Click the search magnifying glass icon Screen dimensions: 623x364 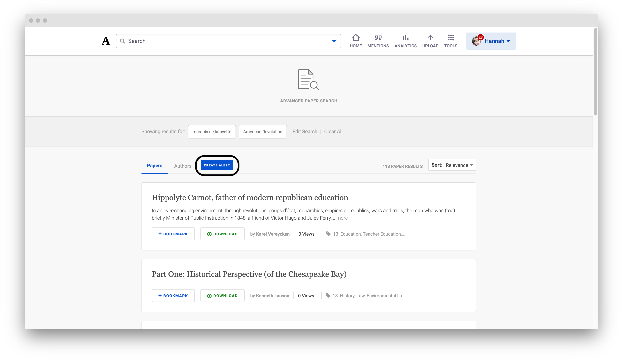pyautogui.click(x=123, y=41)
